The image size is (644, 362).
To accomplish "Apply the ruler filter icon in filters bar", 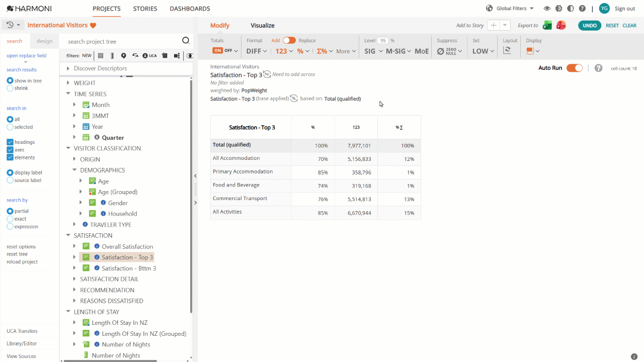I will click(112, 56).
